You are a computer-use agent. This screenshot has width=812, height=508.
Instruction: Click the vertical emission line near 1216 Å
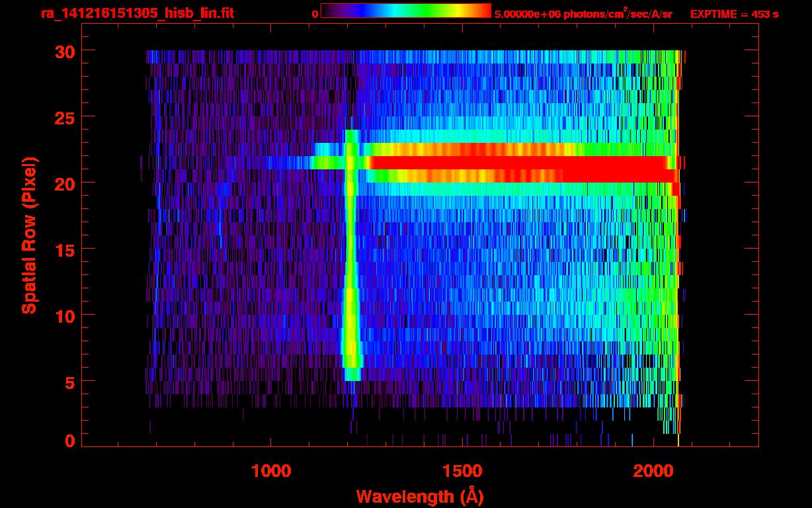tap(350, 255)
